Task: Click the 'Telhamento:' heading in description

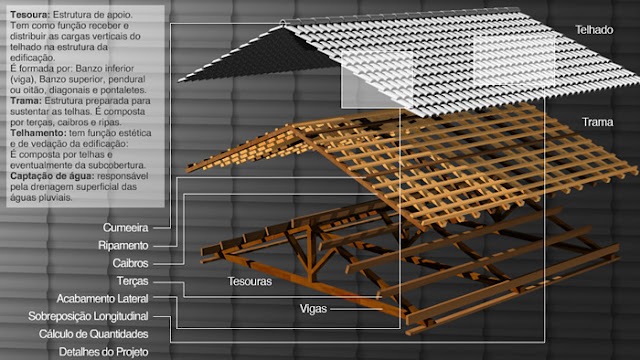Action: coord(38,133)
